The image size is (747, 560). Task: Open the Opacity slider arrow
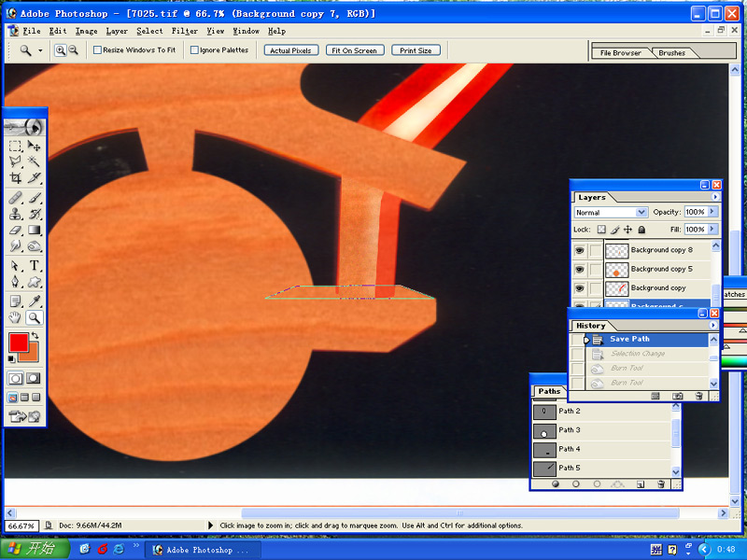point(712,212)
